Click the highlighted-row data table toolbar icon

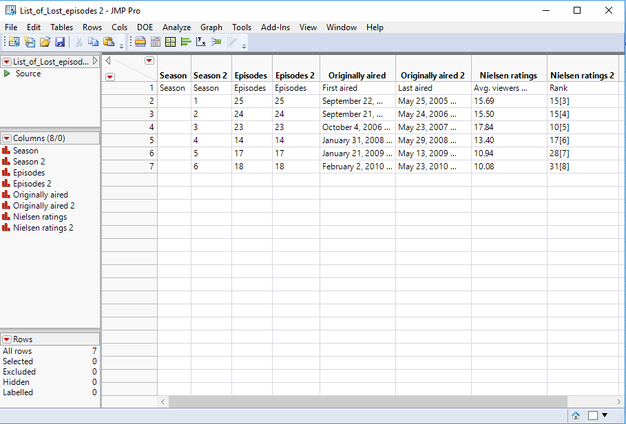[140, 42]
